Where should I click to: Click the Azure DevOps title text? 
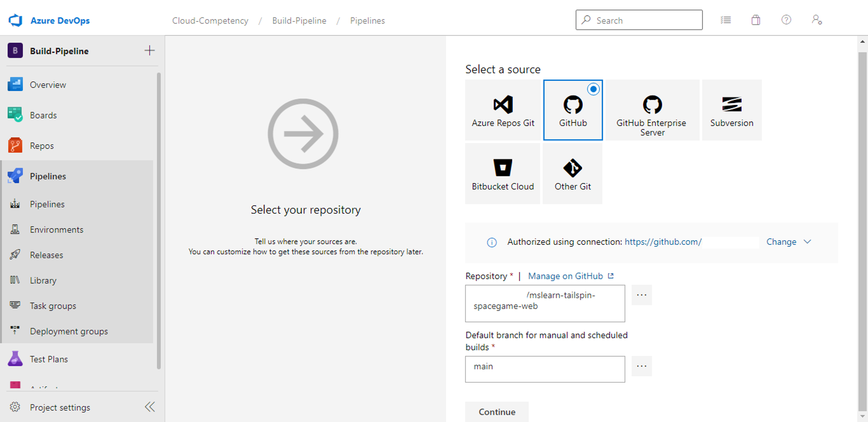60,21
